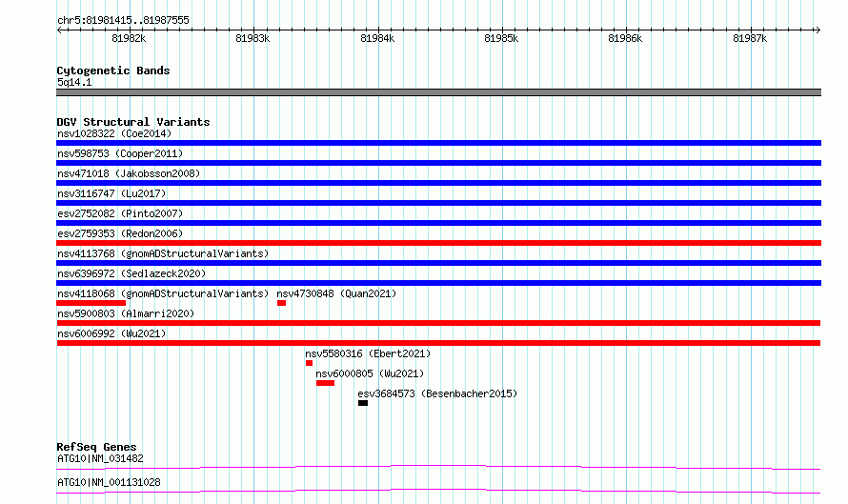Click the 5q14.1 cytogenetic band bar
Viewport: 848px width, 504px height.
[438, 92]
